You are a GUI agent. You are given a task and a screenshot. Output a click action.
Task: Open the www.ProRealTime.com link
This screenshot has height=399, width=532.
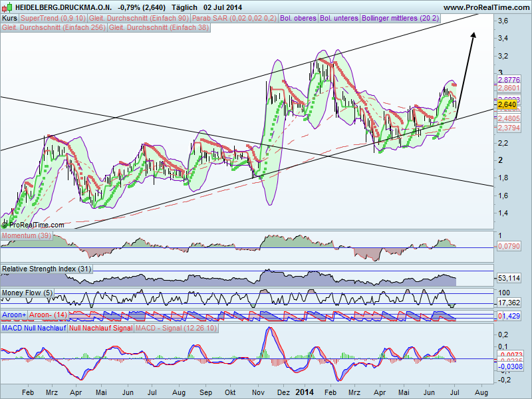[x=486, y=7]
